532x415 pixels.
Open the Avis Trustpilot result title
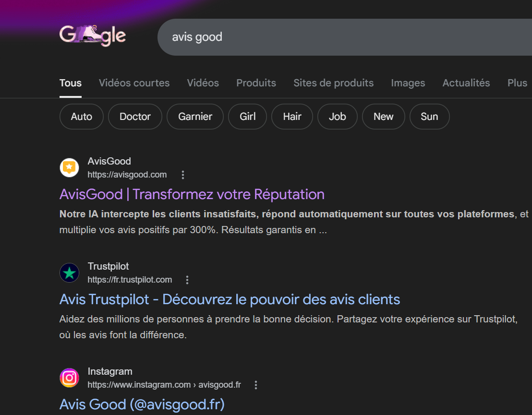click(x=230, y=299)
